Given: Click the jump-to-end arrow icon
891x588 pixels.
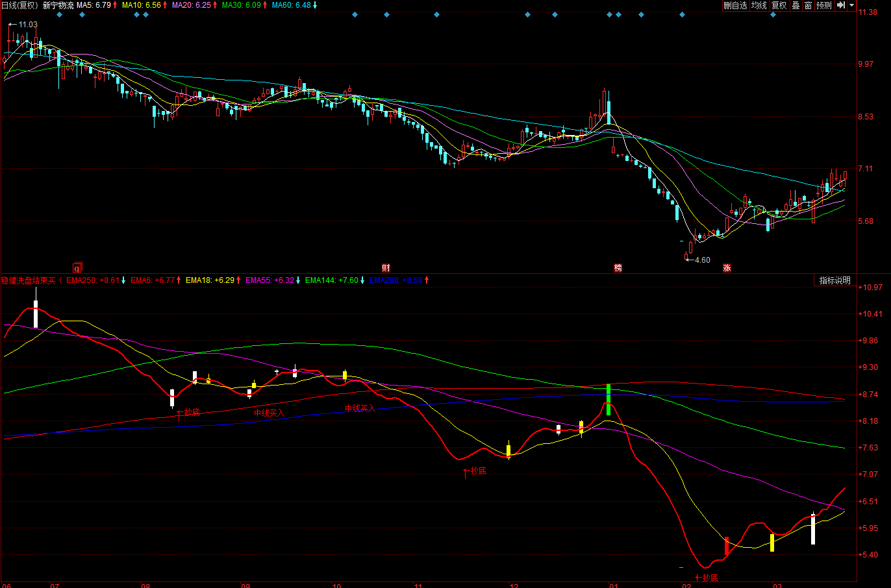Looking at the screenshot, I should coord(841,5).
